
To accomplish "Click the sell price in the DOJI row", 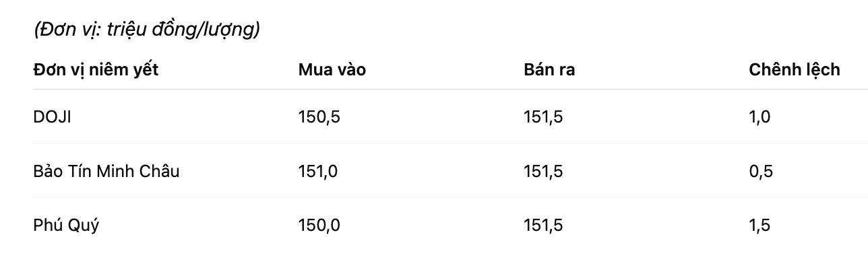I will click(542, 117).
